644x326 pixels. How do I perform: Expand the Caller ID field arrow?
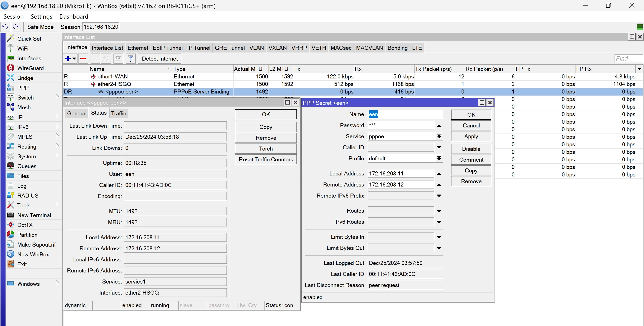[x=439, y=148]
